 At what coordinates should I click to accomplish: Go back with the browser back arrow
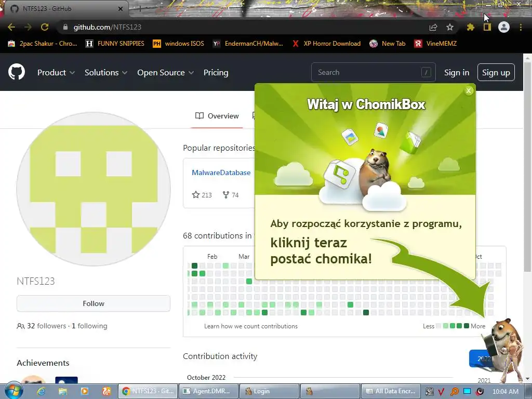(x=11, y=27)
